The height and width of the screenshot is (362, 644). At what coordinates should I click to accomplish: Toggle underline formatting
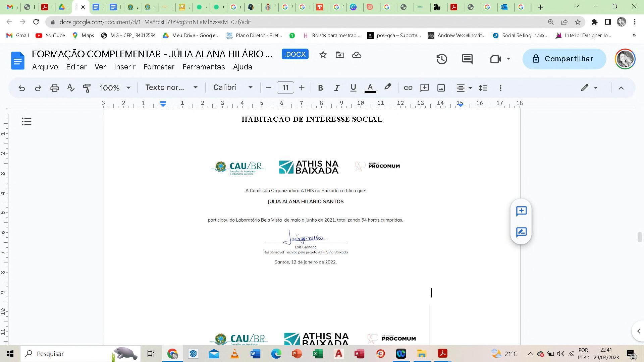tap(353, 88)
